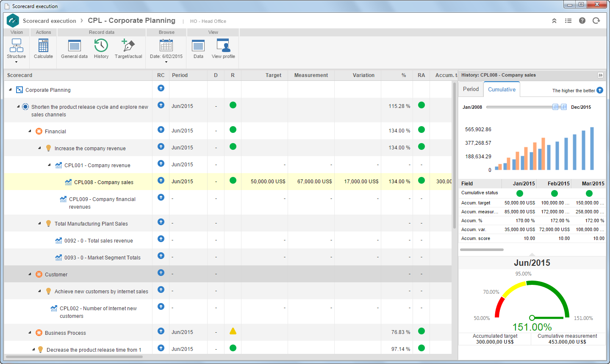
Task: Open General data
Action: pos(74,49)
